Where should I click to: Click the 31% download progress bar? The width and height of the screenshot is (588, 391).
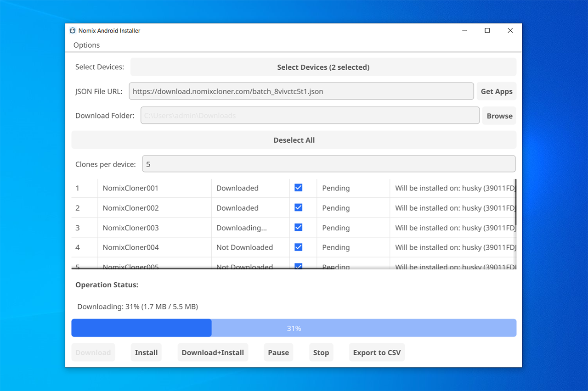(294, 328)
